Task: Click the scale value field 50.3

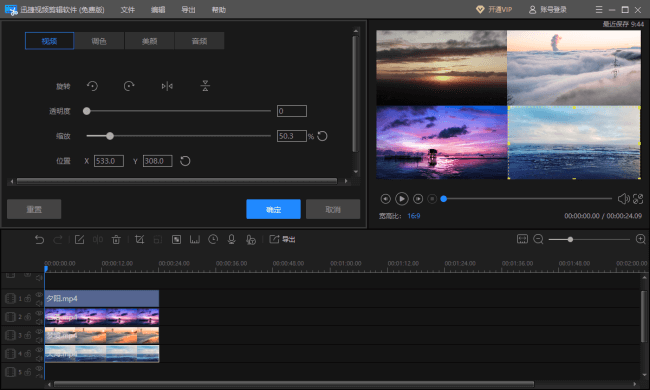Action: (292, 136)
